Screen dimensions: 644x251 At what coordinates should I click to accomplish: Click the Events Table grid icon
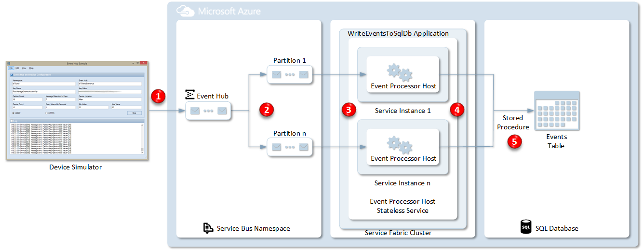tap(557, 111)
